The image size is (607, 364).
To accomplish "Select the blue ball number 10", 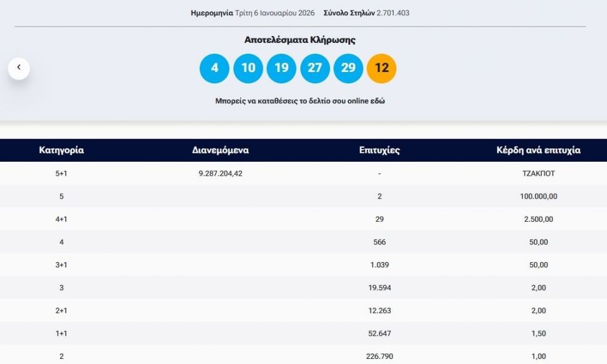I will 248,68.
